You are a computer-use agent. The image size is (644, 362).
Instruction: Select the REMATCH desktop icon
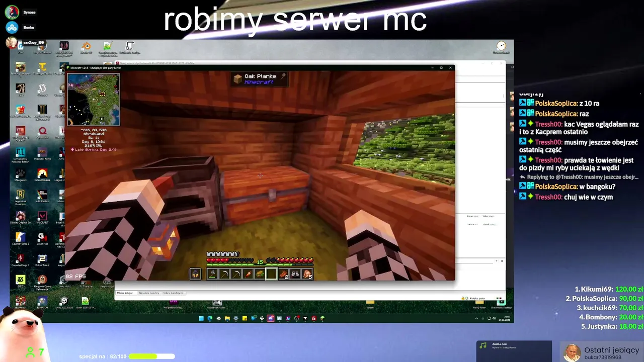tap(42, 302)
